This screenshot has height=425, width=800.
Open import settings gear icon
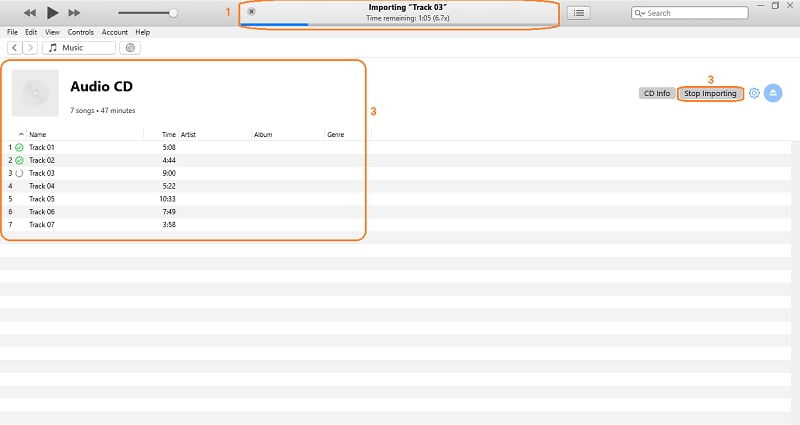tap(754, 93)
